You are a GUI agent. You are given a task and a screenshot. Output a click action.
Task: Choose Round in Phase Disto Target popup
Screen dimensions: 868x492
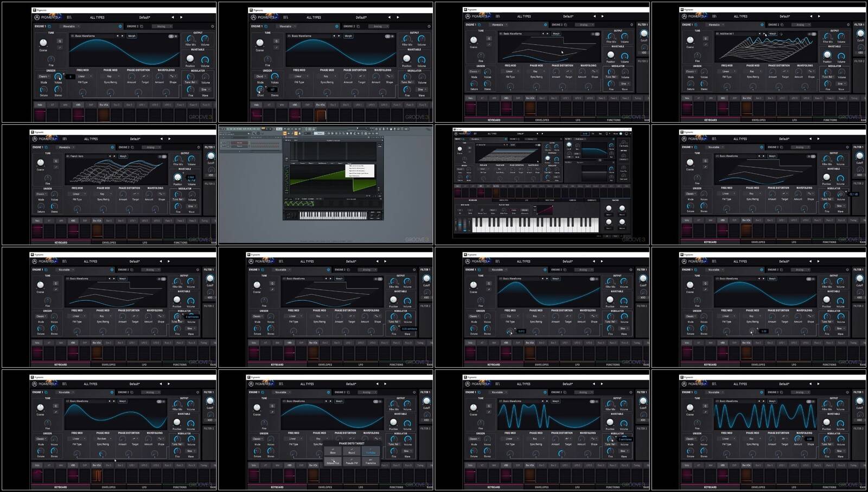352,451
